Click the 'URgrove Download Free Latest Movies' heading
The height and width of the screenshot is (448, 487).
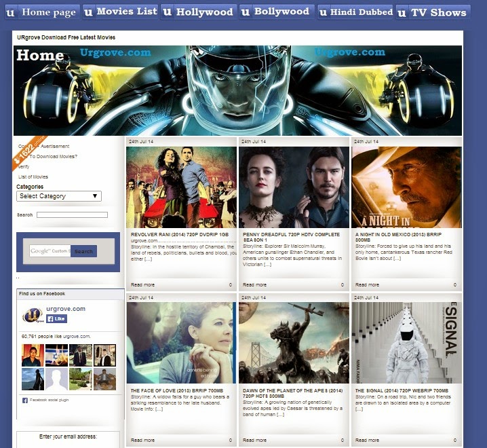tap(66, 37)
